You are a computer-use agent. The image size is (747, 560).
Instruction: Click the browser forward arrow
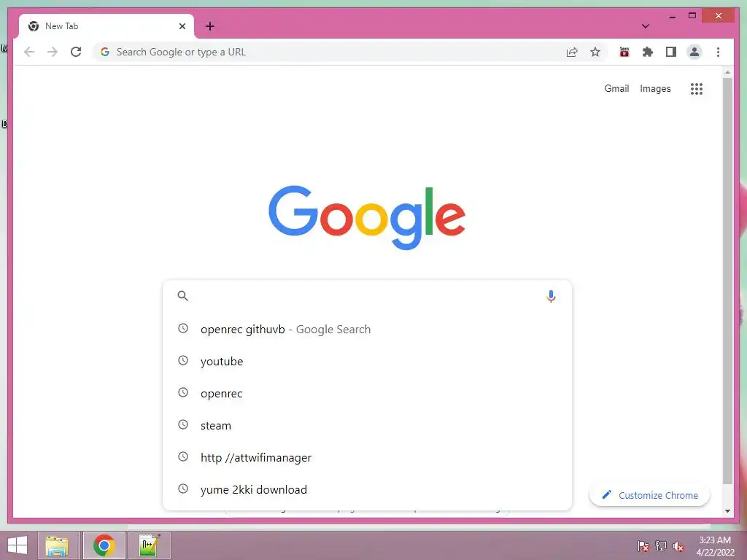(53, 52)
